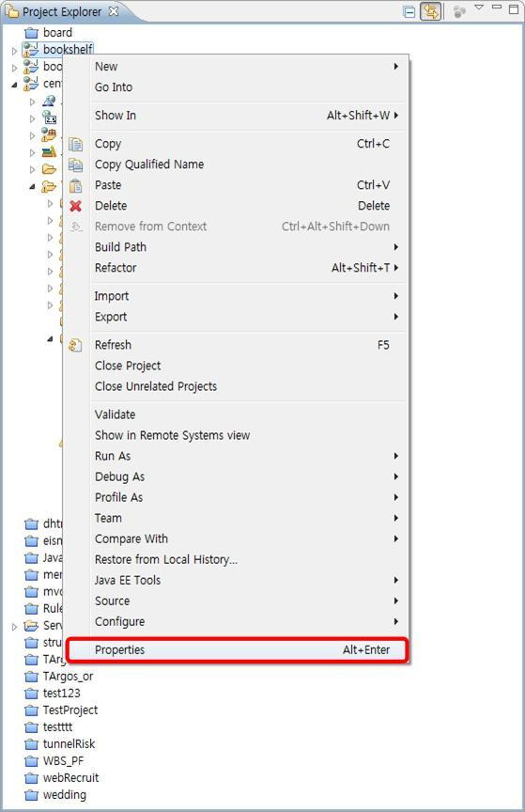This screenshot has width=525, height=812.
Task: Choose Restore from Local History
Action: [x=236, y=560]
